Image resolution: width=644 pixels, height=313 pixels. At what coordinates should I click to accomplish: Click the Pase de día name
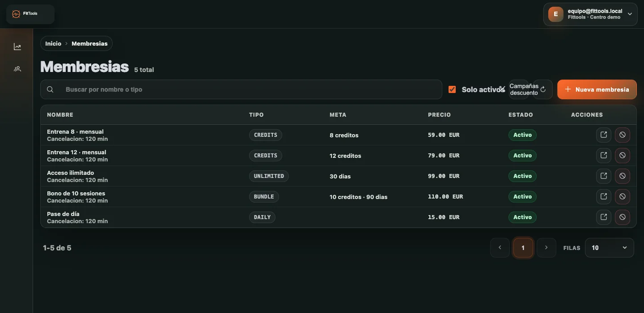[63, 214]
